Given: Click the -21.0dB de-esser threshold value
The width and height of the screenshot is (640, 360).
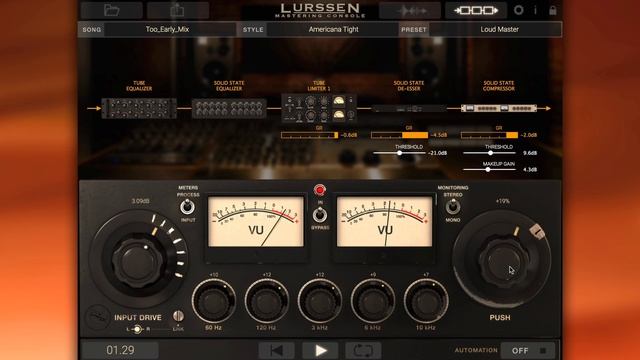Looking at the screenshot, I should (437, 153).
